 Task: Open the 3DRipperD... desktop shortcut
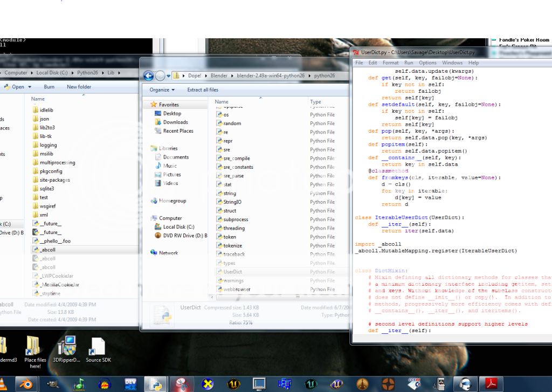[66, 349]
